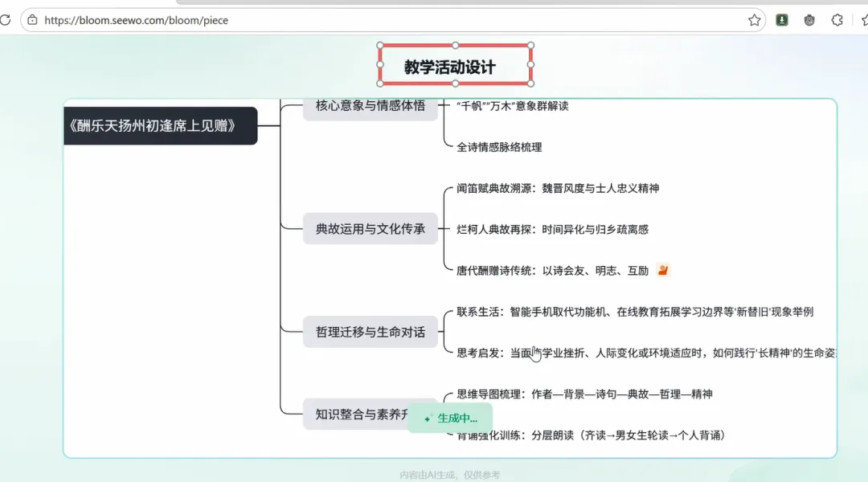Click the top-left resize handle of title box
The height and width of the screenshot is (482, 868).
coord(379,45)
